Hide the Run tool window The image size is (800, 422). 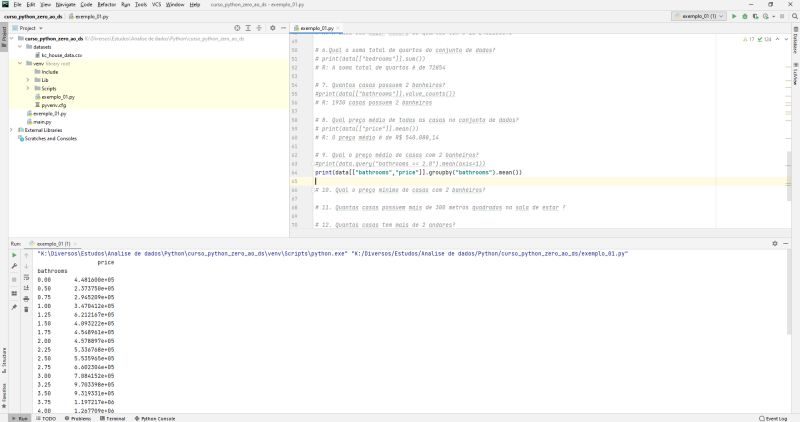(x=786, y=243)
